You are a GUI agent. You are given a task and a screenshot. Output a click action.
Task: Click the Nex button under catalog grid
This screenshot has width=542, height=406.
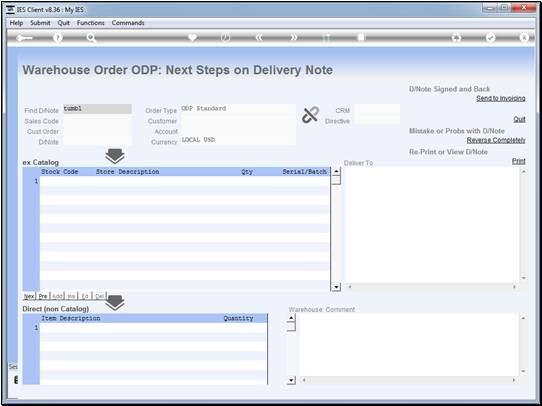[x=29, y=296]
